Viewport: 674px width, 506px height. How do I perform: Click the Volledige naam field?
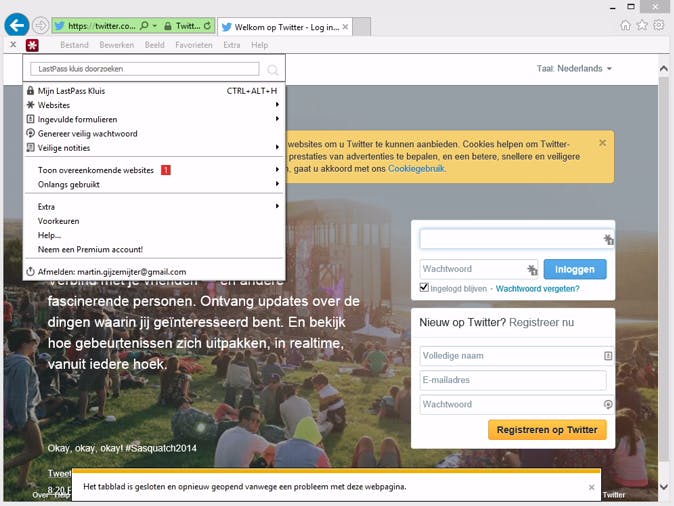pos(517,356)
